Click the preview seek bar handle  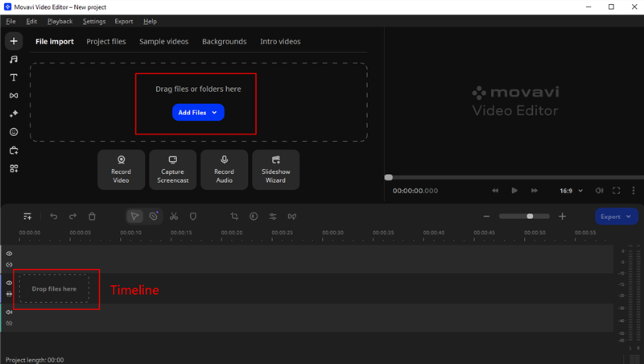(389, 177)
